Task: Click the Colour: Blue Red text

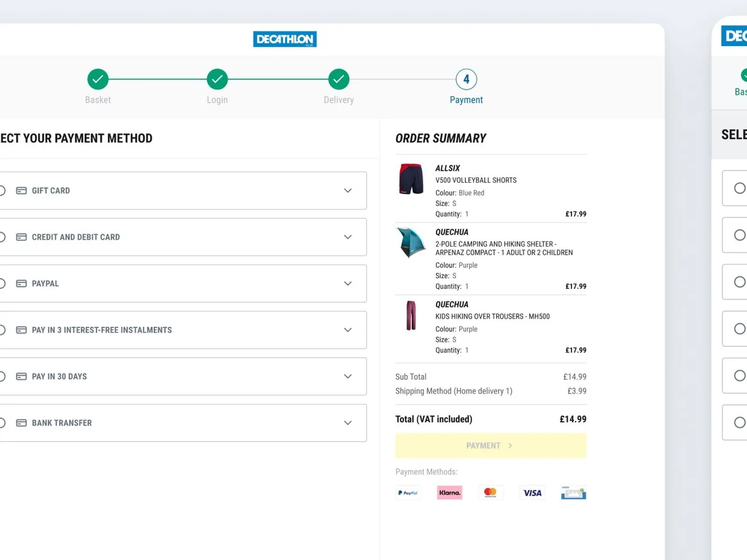Action: (x=460, y=193)
